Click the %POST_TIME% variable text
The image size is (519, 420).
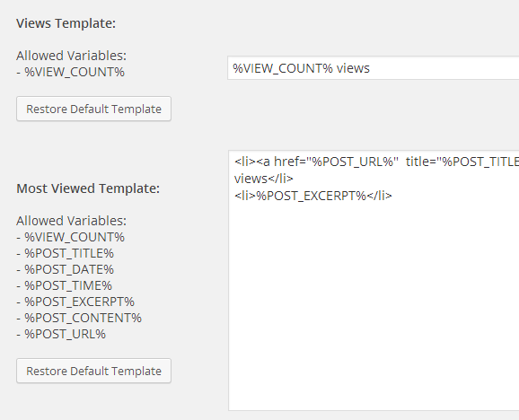point(68,285)
